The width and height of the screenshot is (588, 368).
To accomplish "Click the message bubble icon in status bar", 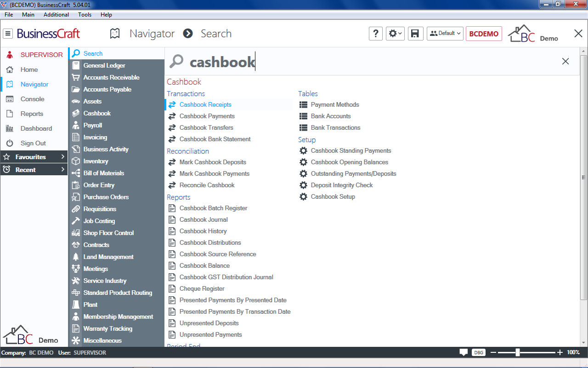I will pos(464,352).
